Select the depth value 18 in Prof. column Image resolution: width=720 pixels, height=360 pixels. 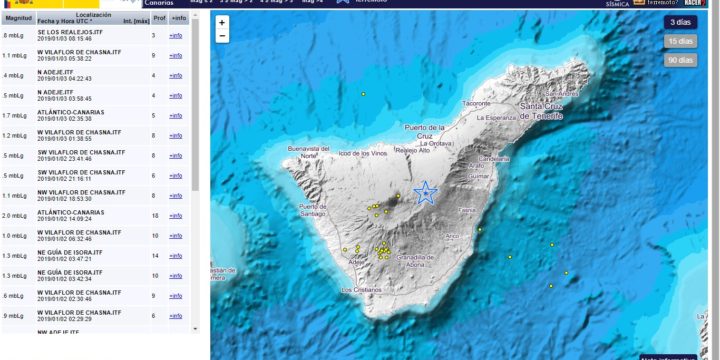[x=155, y=216]
